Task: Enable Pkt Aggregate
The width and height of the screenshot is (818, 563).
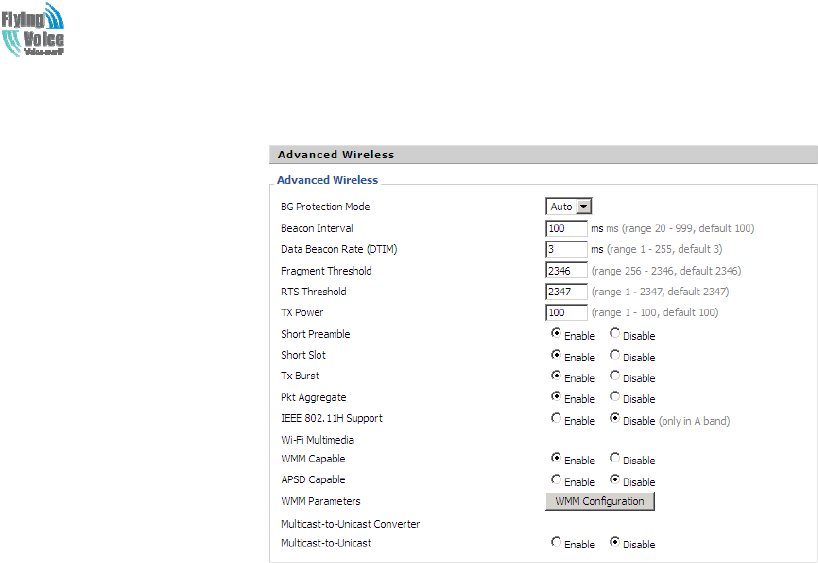Action: [x=556, y=397]
